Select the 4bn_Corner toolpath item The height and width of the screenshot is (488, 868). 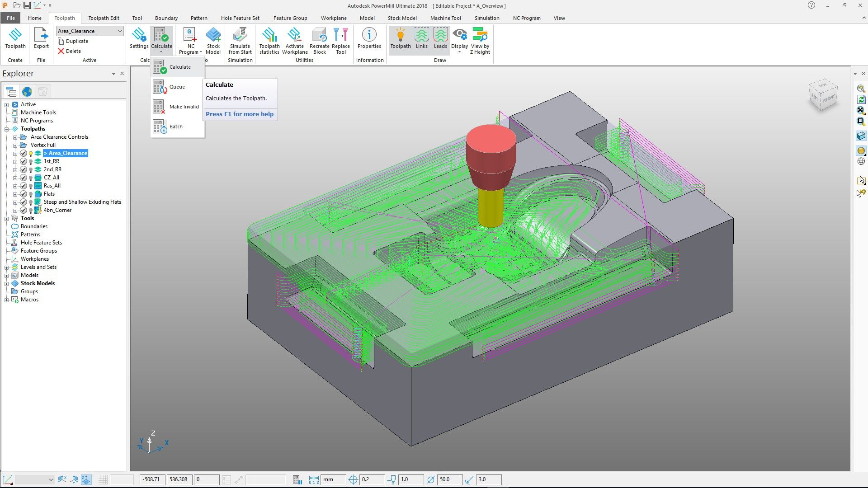[x=58, y=210]
